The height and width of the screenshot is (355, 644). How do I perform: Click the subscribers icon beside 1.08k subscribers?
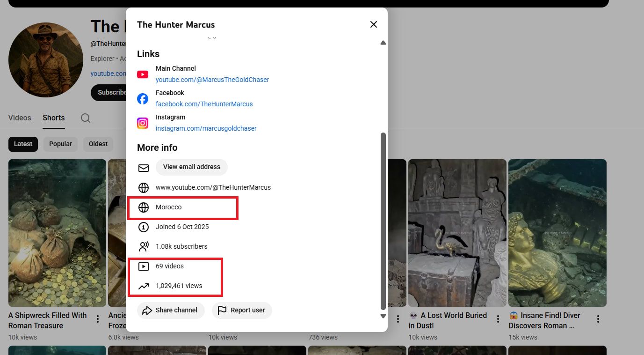tap(144, 246)
